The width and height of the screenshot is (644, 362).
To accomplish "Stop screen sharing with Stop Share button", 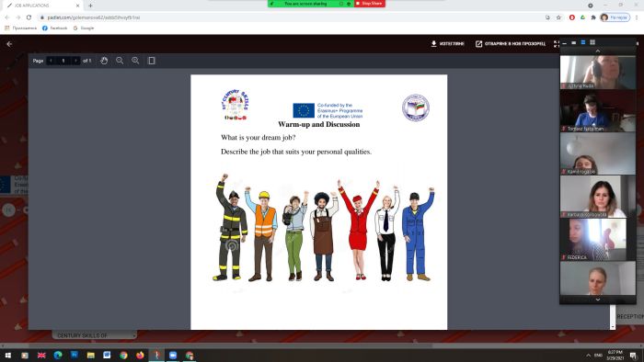I will tap(370, 4).
